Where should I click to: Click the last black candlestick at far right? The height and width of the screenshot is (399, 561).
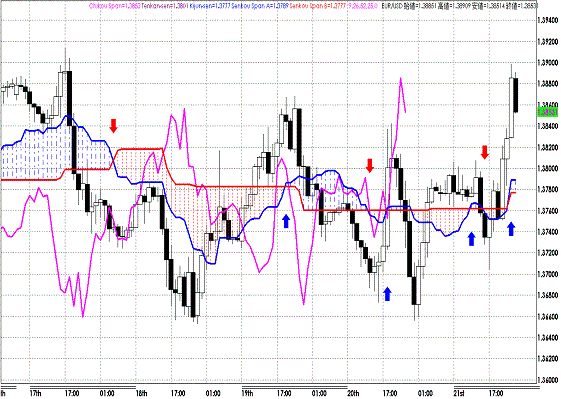pyautogui.click(x=516, y=95)
